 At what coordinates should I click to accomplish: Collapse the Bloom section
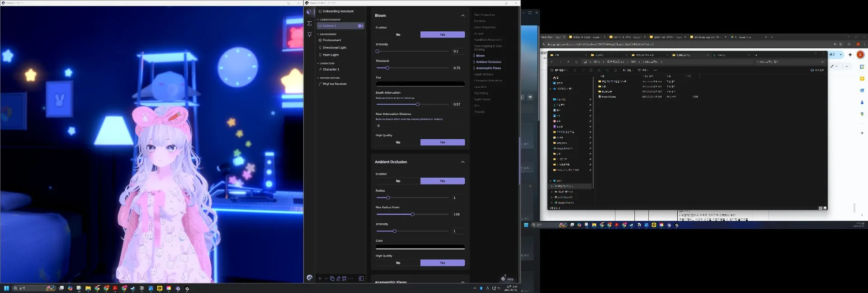pyautogui.click(x=462, y=15)
